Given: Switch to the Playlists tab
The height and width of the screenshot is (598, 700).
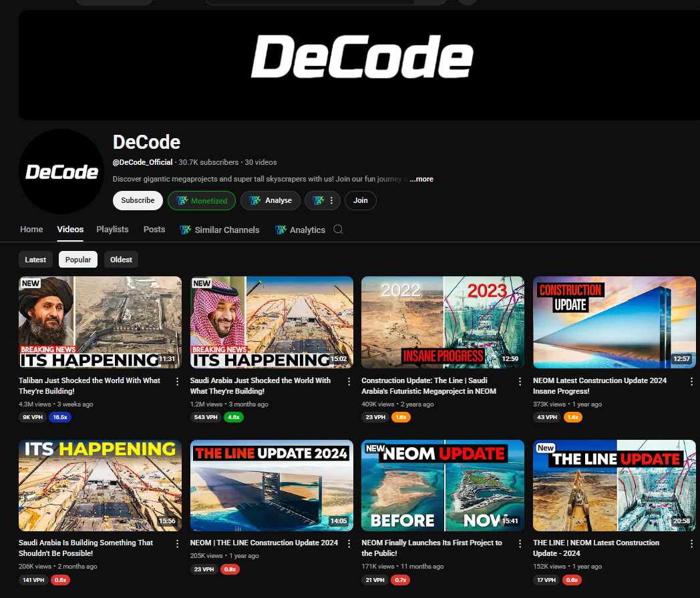Looking at the screenshot, I should pos(112,229).
